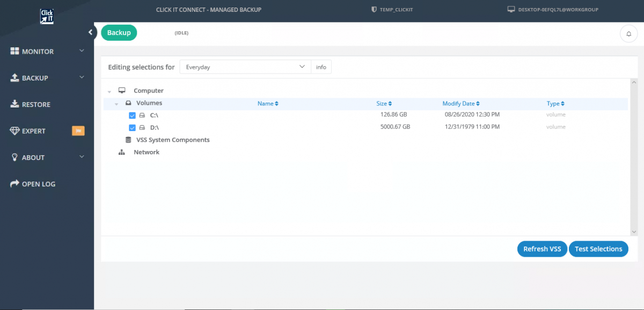Open the notifications bell
644x310 pixels.
click(628, 33)
